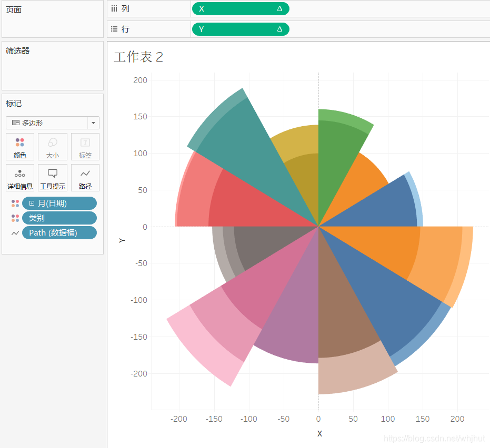Viewport: 490px width, 448px height.
Task: Click the columns icon next to 列
Action: click(114, 9)
